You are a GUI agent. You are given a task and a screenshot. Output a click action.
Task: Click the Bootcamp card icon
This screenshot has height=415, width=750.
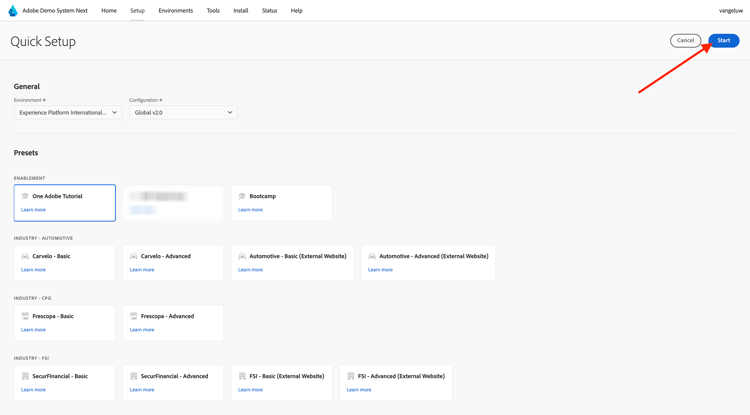(x=242, y=196)
